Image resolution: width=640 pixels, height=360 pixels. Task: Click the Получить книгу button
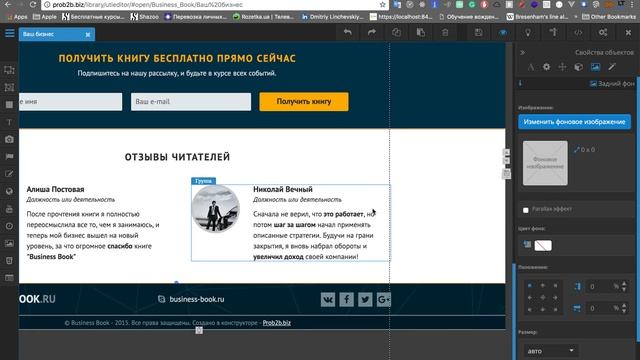pos(304,102)
